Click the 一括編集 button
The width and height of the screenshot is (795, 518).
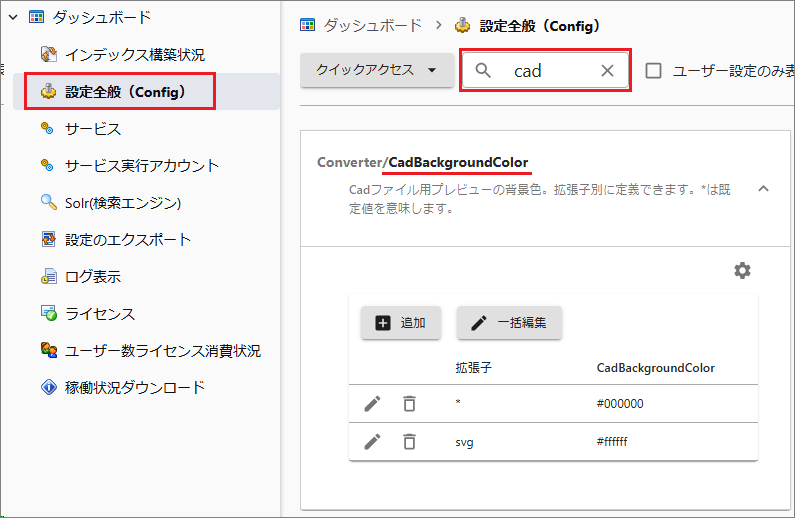coord(509,323)
